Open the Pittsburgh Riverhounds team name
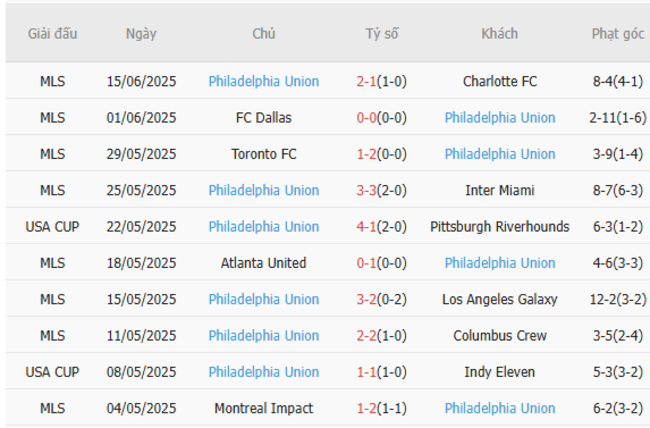The image size is (650, 428). (499, 227)
